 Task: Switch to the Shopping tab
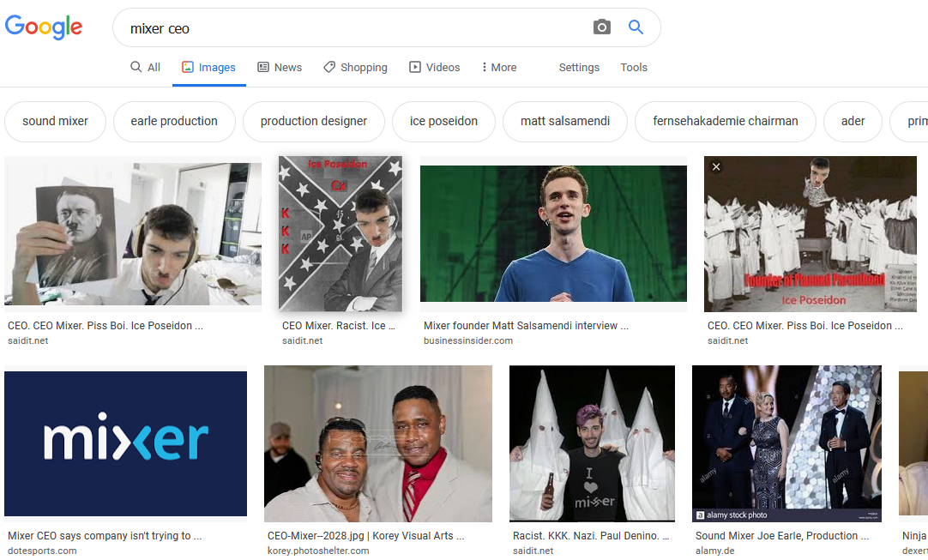pos(356,68)
